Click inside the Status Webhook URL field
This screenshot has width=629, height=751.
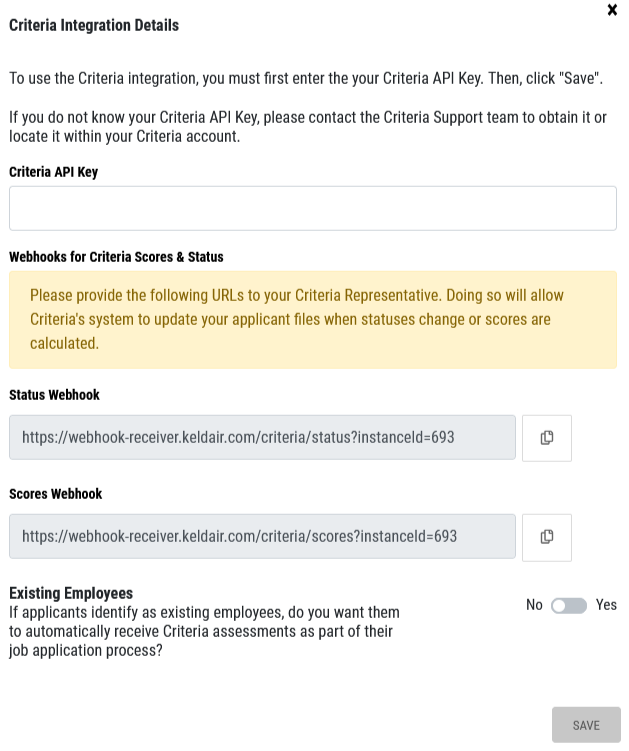(x=262, y=437)
